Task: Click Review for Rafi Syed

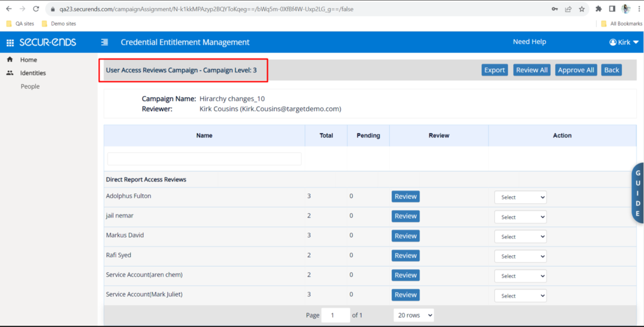Action: click(x=406, y=255)
